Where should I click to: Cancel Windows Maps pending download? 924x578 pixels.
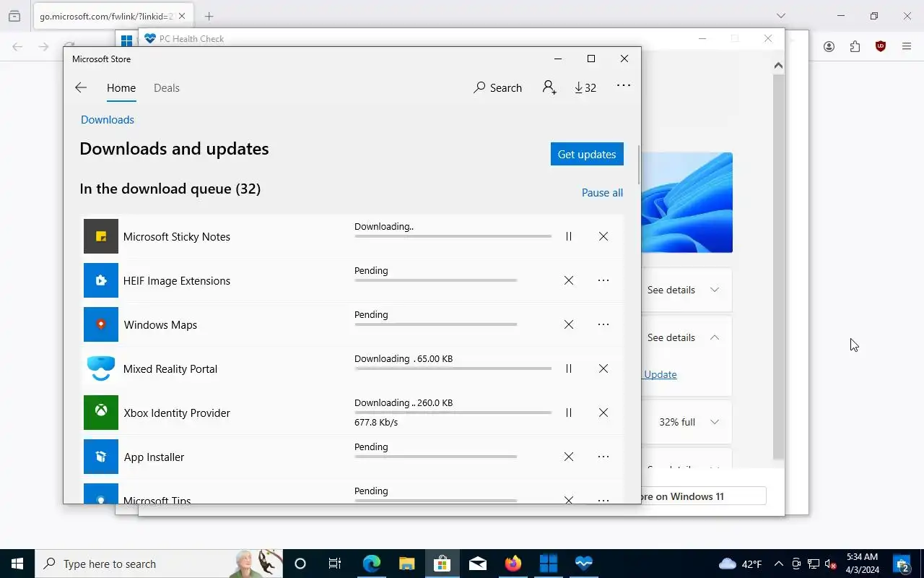tap(569, 324)
